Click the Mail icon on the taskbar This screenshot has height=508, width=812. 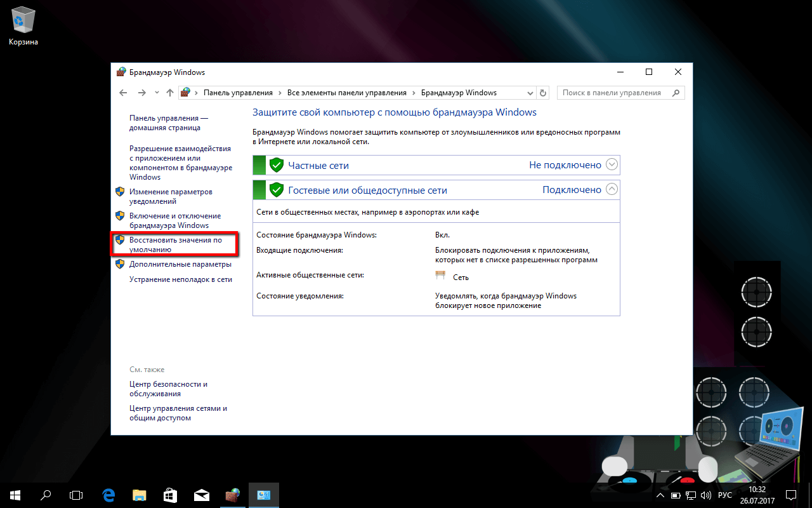[202, 495]
